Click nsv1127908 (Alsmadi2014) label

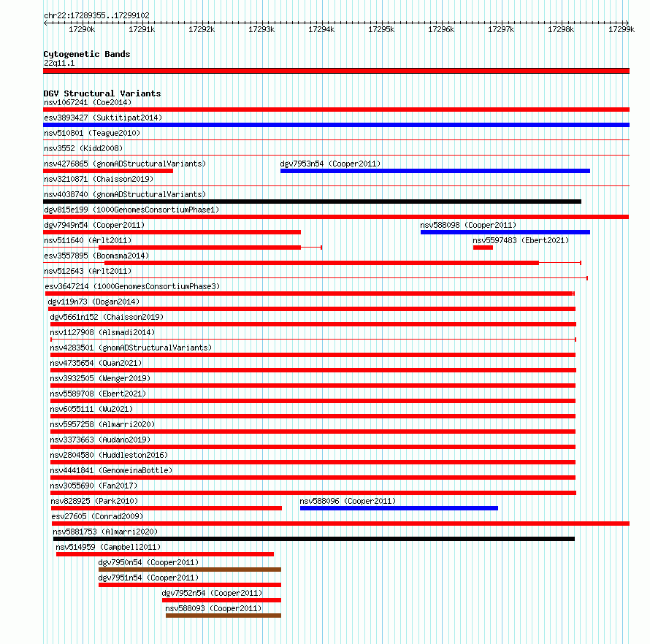click(102, 332)
